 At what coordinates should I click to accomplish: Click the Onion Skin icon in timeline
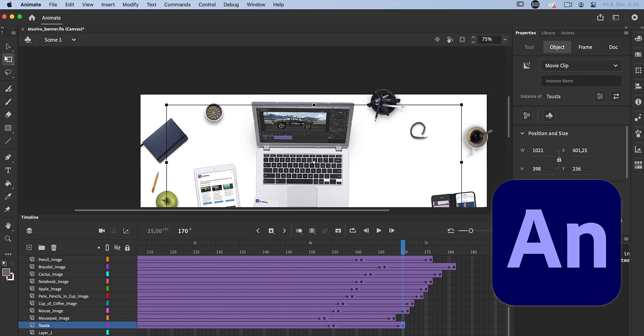[299, 231]
